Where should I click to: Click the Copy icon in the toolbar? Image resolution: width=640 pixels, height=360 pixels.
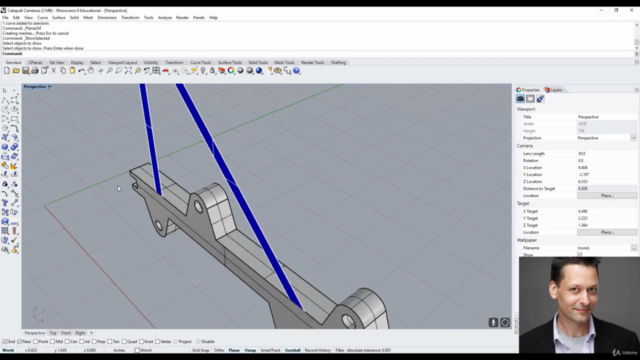point(63,71)
